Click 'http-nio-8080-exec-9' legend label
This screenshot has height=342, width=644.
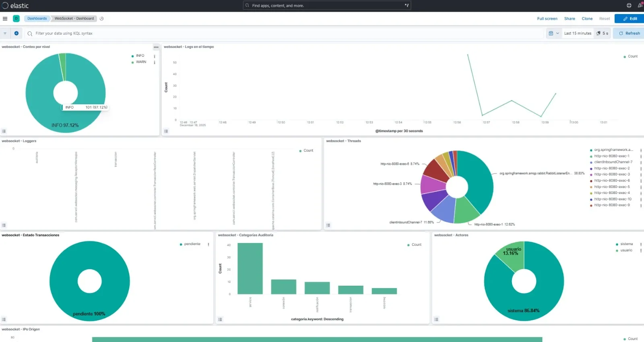(x=612, y=205)
